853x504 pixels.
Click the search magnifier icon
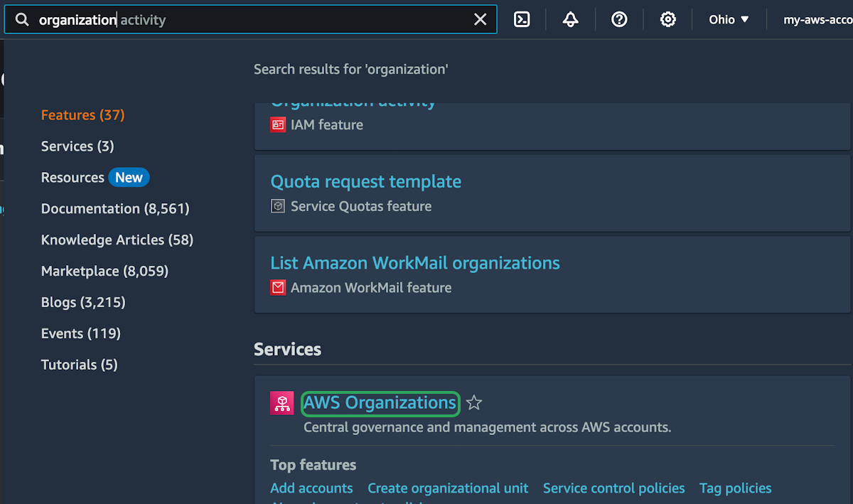point(23,20)
